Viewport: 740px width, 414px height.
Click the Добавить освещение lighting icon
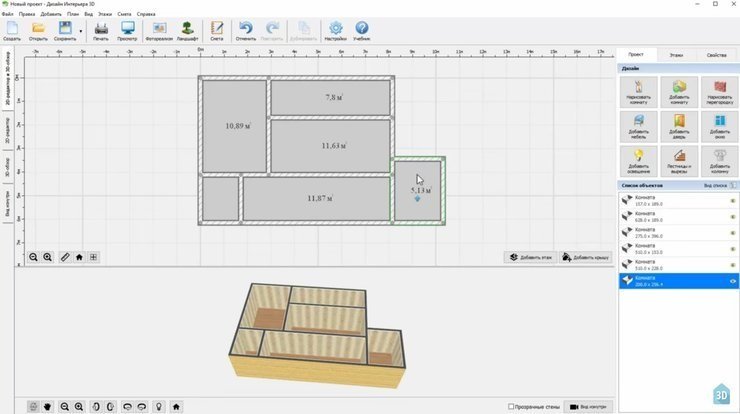tap(638, 161)
